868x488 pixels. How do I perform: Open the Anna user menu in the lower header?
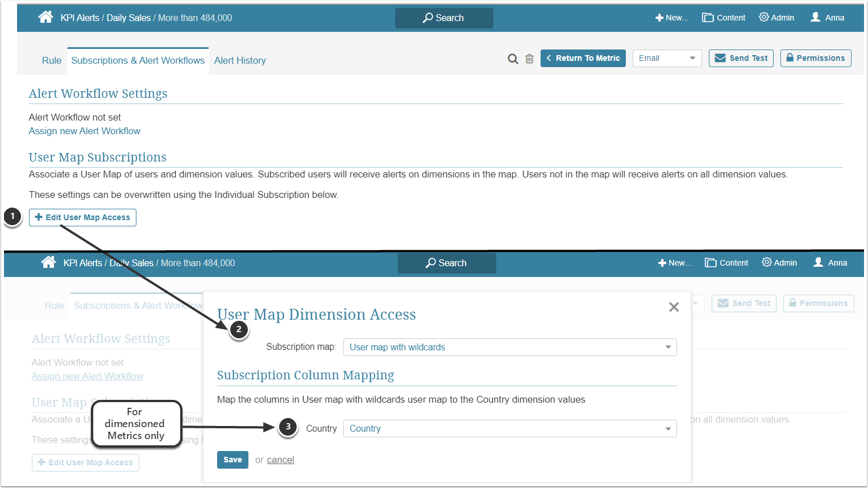[x=830, y=263]
